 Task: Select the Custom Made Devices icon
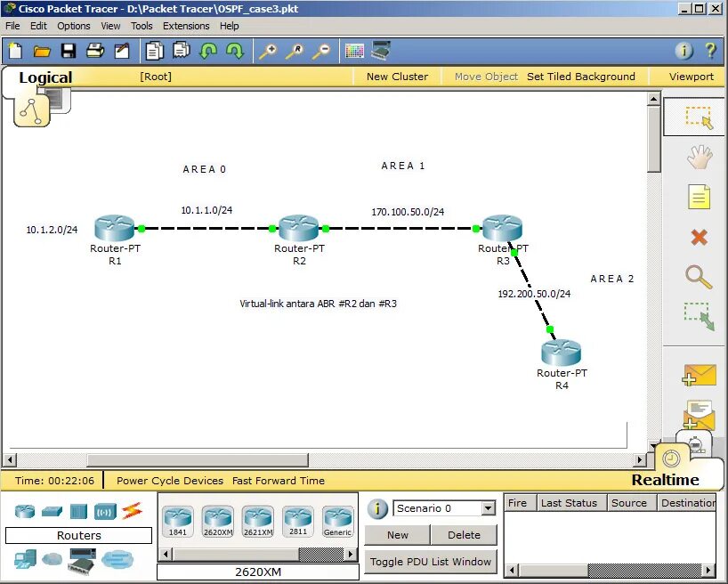[82, 560]
